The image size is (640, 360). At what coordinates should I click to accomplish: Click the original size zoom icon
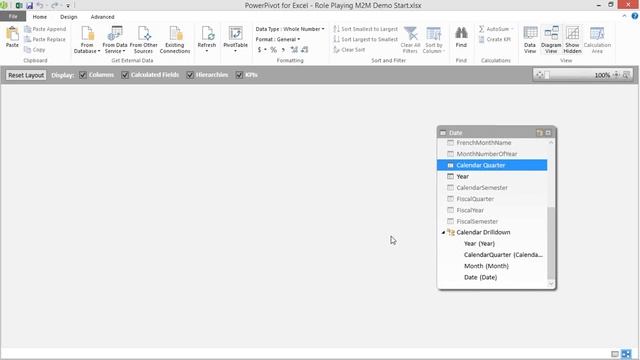click(616, 75)
